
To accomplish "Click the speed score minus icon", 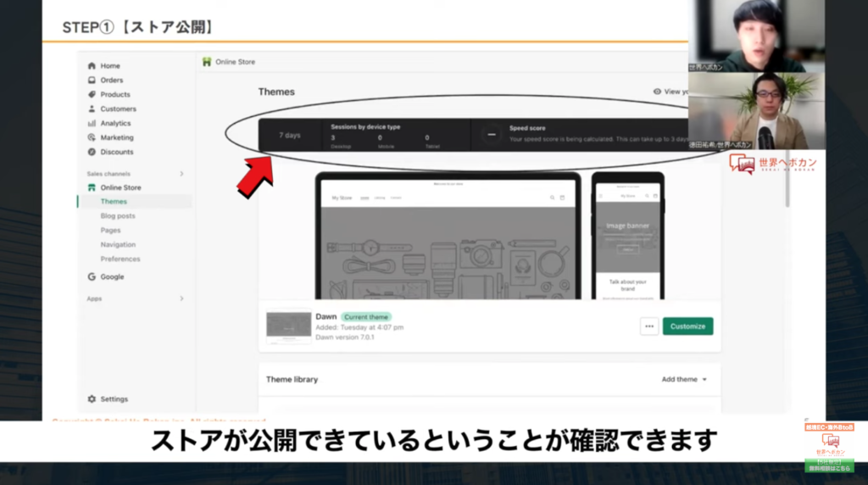I will (491, 134).
